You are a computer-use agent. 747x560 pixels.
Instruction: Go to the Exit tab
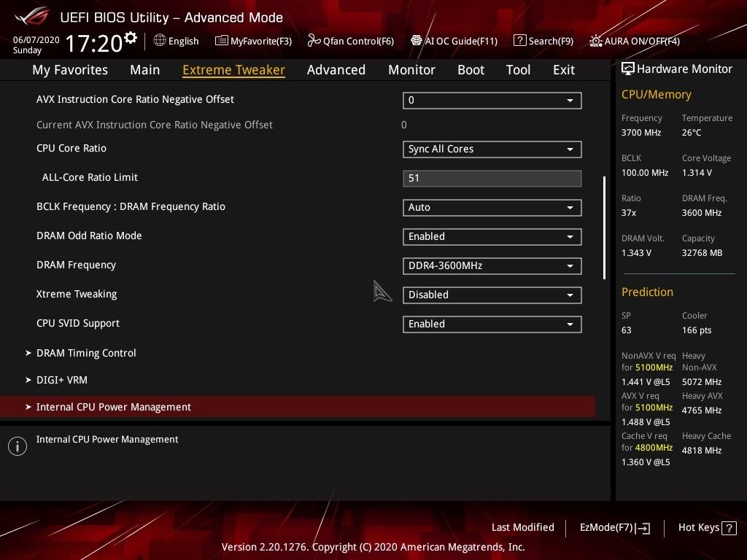[564, 70]
